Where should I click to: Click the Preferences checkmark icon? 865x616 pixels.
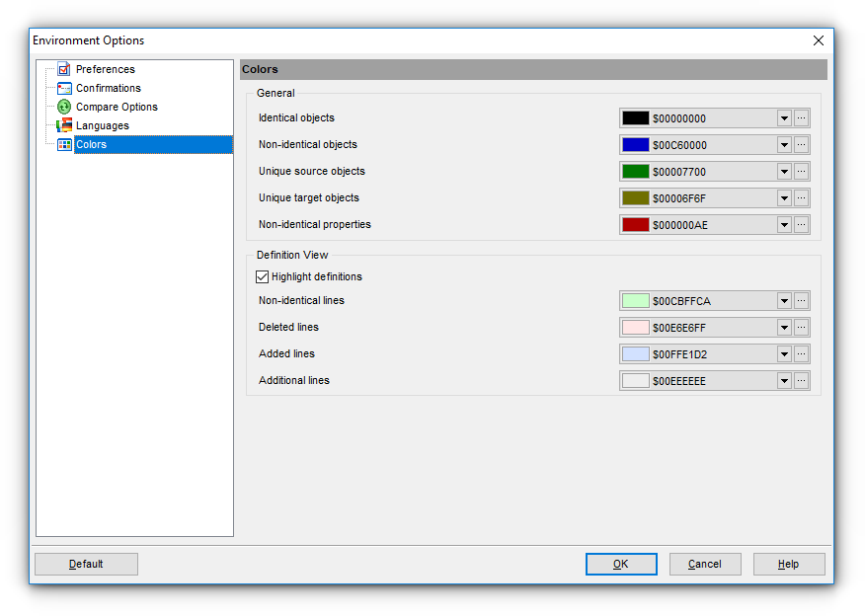(x=64, y=69)
